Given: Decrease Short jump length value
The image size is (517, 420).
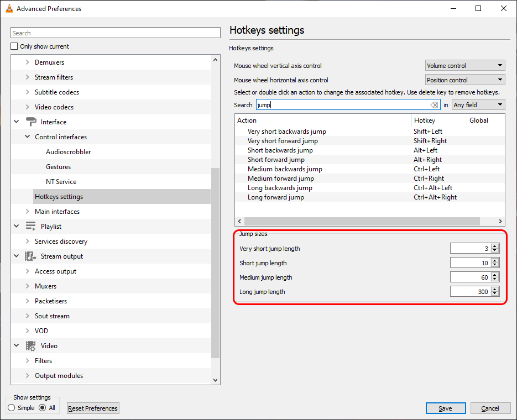Looking at the screenshot, I should pos(494,265).
